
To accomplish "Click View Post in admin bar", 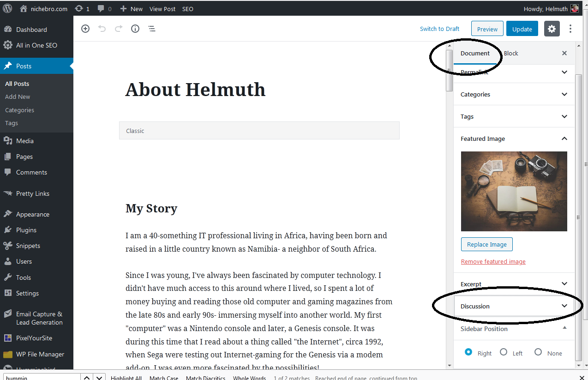I will (162, 9).
